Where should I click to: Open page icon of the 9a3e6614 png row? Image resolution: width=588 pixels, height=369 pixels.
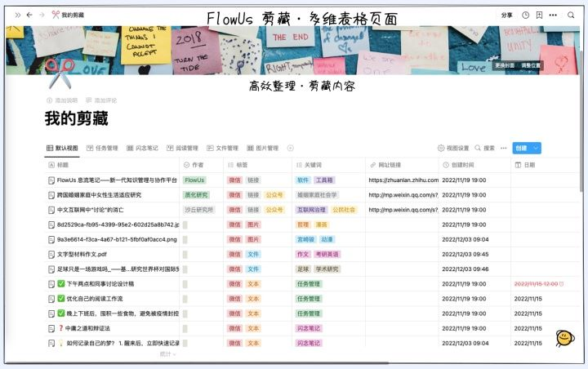tap(51, 240)
